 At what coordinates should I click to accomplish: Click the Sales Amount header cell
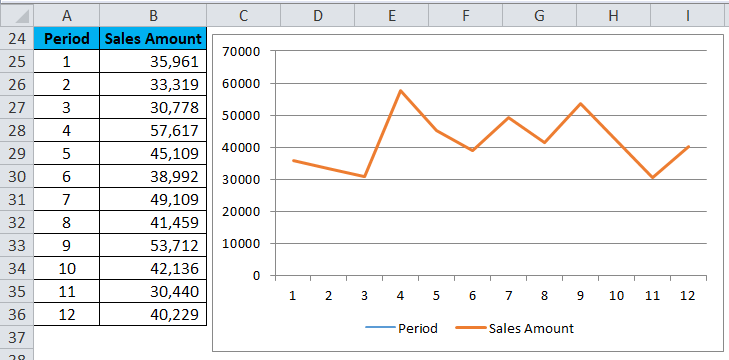153,39
